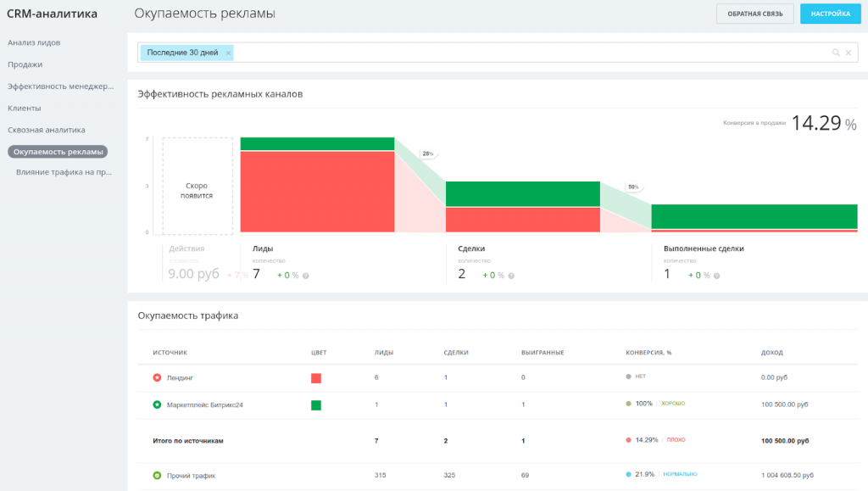Go to Продажи in the sidebar
The height and width of the screenshot is (491, 868).
click(25, 64)
